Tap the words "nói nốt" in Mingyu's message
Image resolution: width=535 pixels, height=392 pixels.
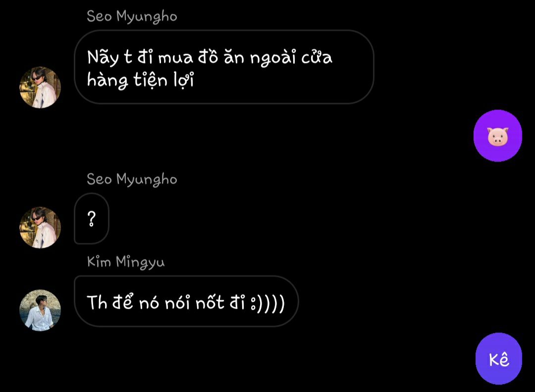(194, 302)
